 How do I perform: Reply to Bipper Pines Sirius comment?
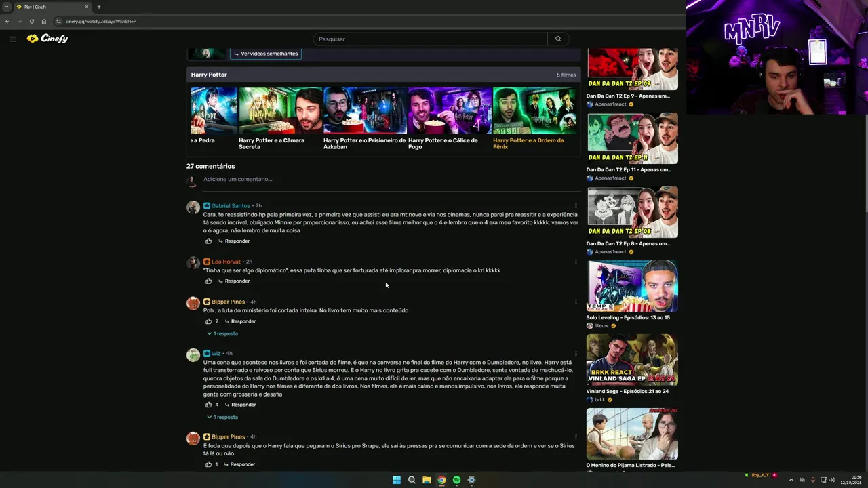239,464
